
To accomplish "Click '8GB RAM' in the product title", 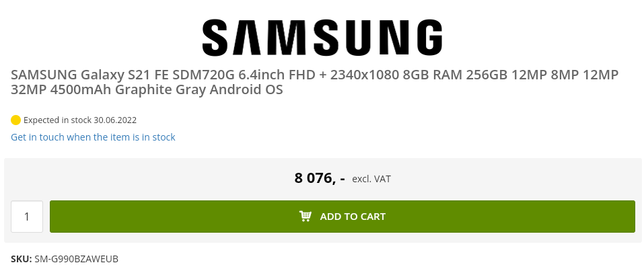I will pos(431,75).
